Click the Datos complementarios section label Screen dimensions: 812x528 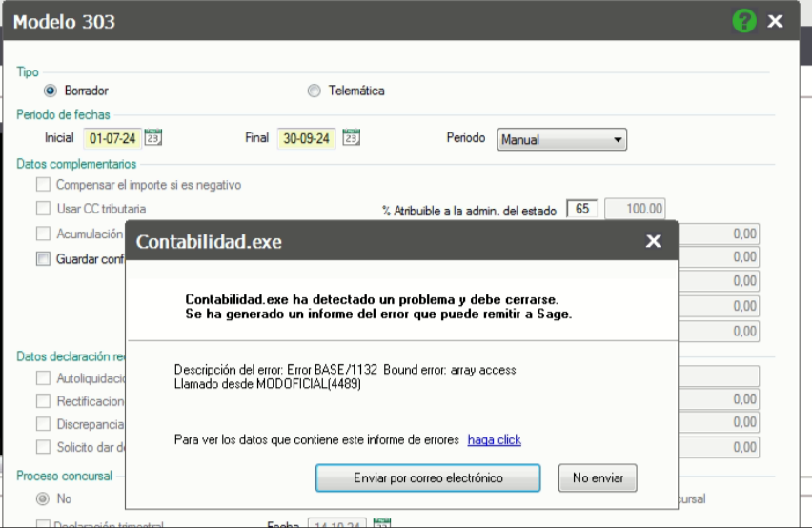coord(76,164)
